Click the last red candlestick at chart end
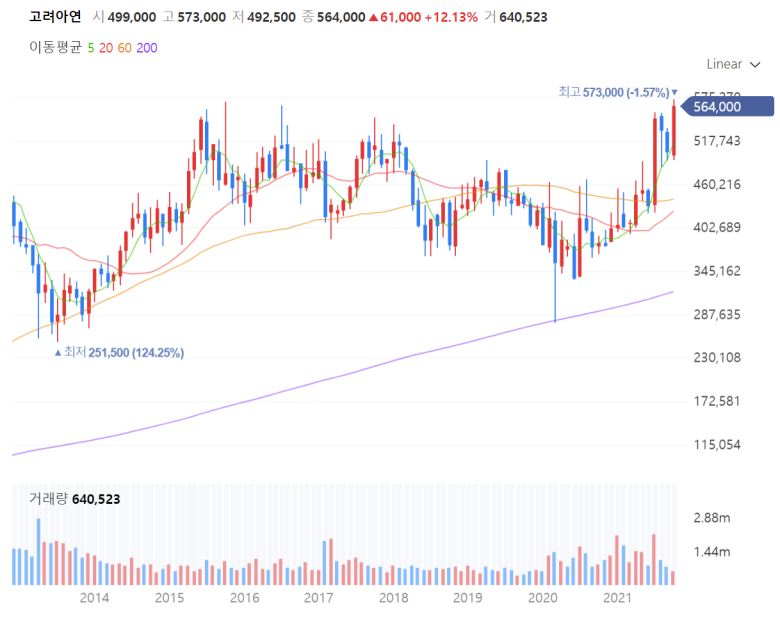 click(674, 129)
